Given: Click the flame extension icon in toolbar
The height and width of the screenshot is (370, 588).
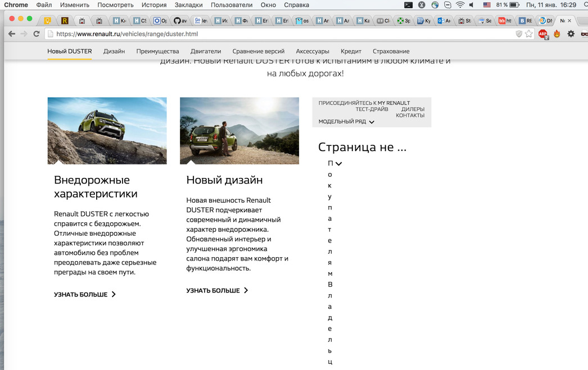Looking at the screenshot, I should 557,34.
